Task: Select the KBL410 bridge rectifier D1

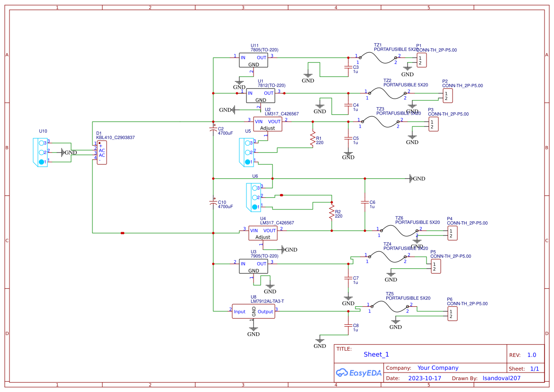Action: (x=101, y=153)
